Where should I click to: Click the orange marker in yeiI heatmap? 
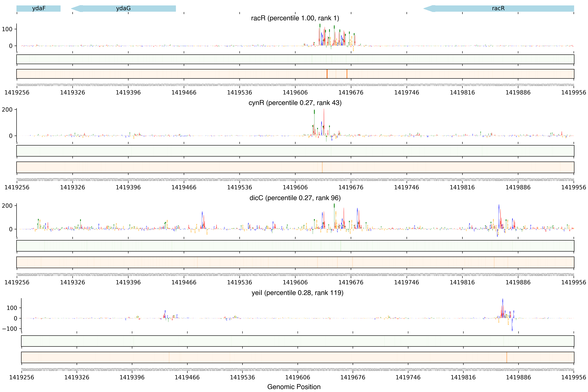506,357
